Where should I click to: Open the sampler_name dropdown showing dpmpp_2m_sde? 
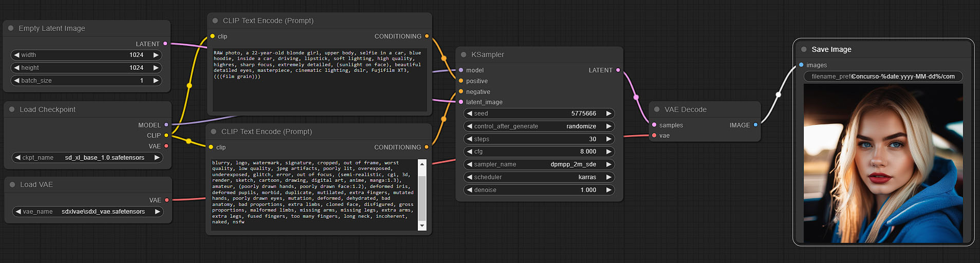(539, 164)
